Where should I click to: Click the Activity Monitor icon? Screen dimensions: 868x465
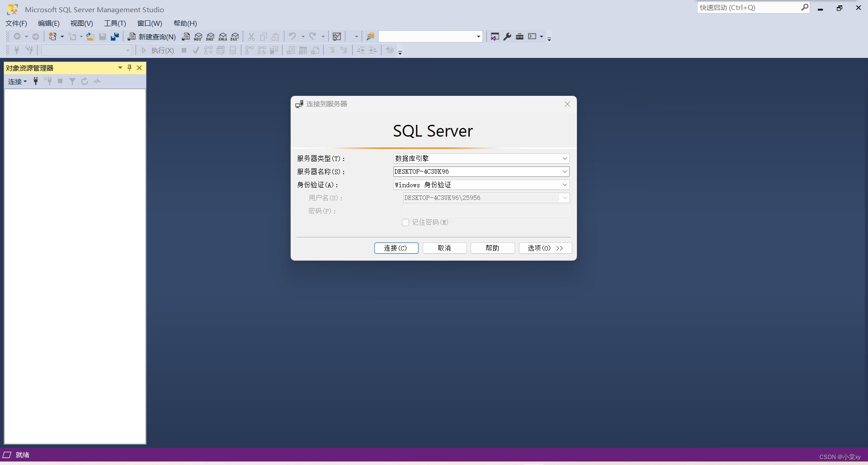[337, 37]
